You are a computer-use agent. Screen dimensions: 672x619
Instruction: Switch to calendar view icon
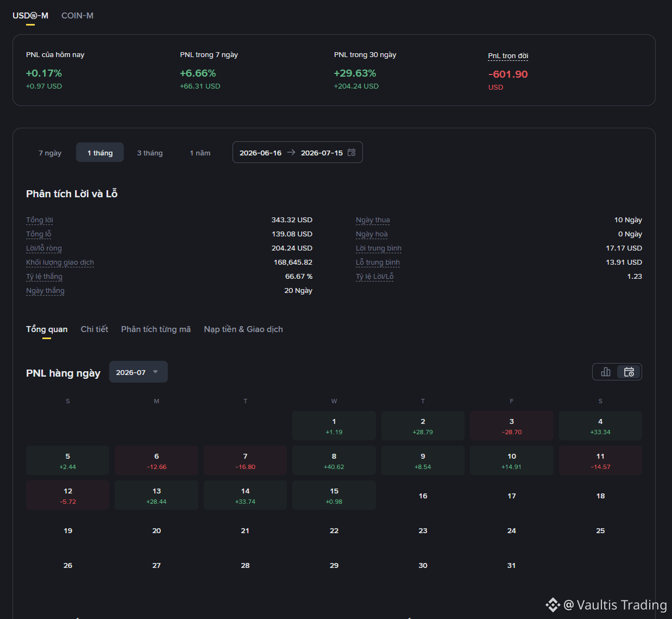[629, 372]
